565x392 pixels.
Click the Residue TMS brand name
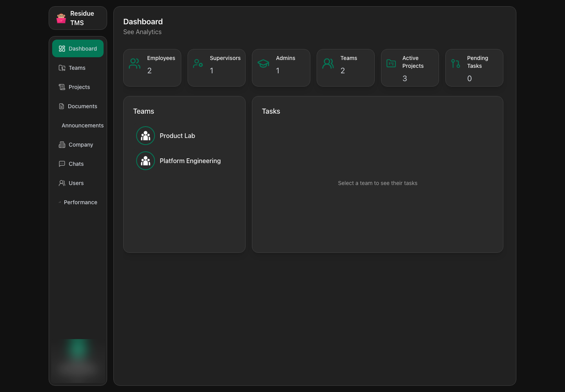[82, 18]
